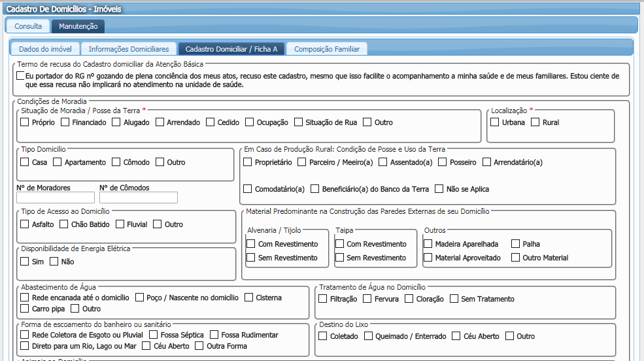Tick the Alugado option

click(x=116, y=122)
